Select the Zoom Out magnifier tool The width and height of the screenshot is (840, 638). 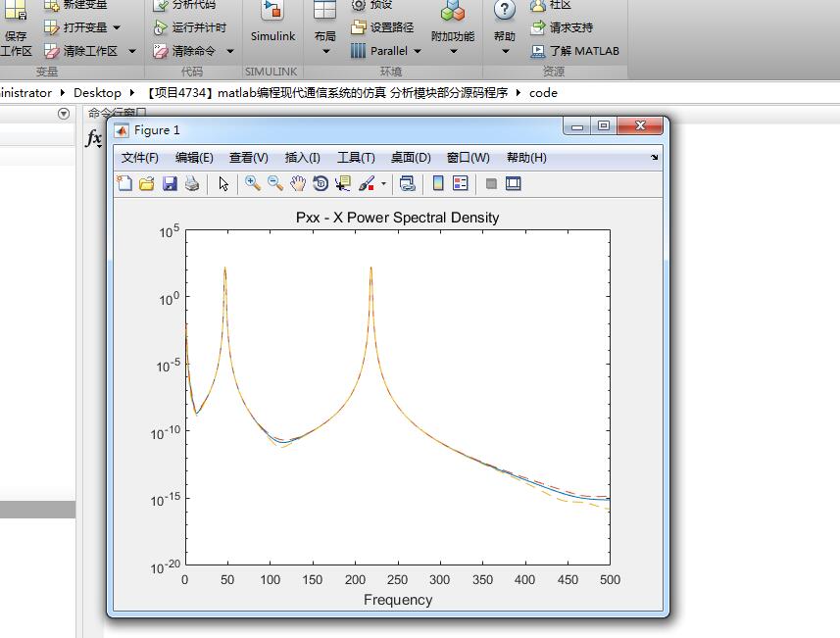(x=275, y=183)
